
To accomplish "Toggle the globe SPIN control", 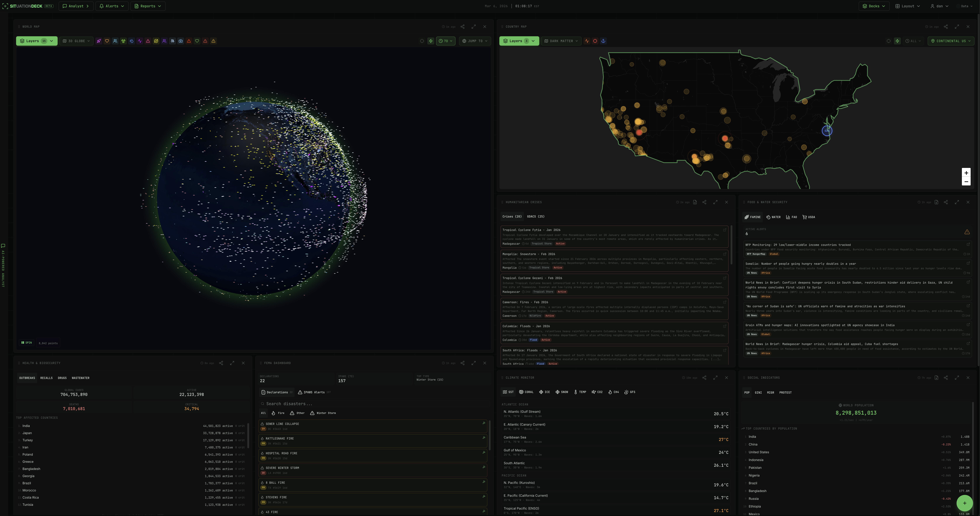I will tap(27, 343).
